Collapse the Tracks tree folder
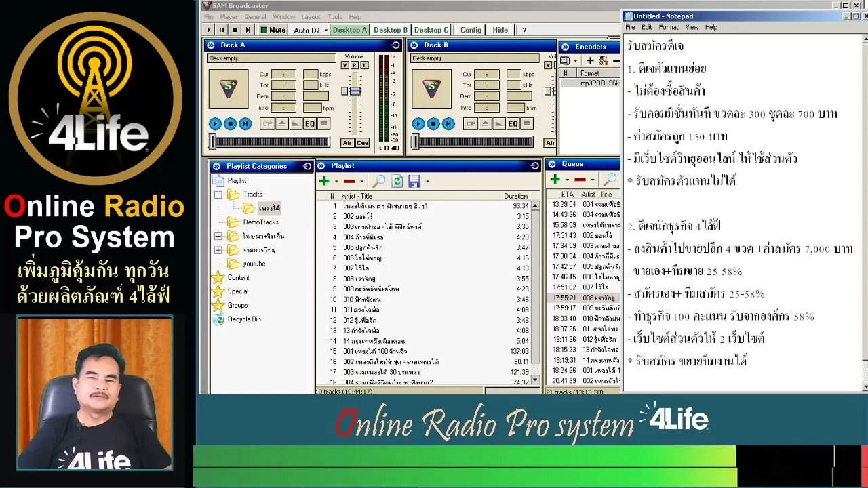The height and width of the screenshot is (488, 868). click(218, 195)
